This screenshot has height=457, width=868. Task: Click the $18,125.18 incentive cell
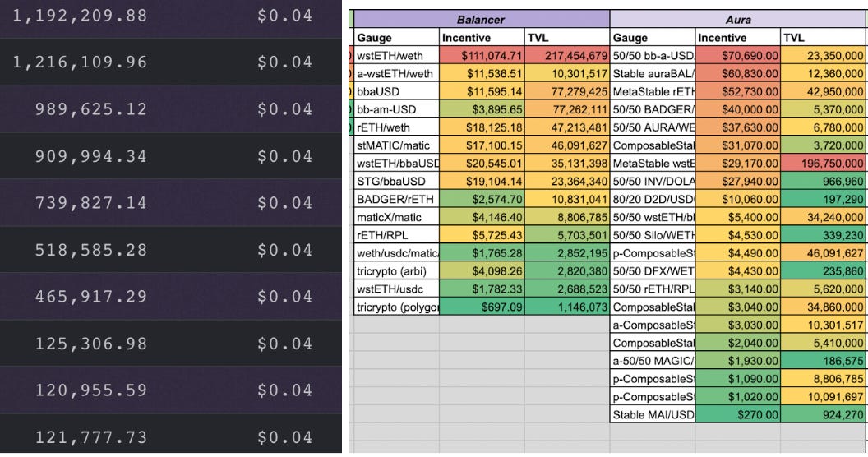pyautogui.click(x=482, y=127)
